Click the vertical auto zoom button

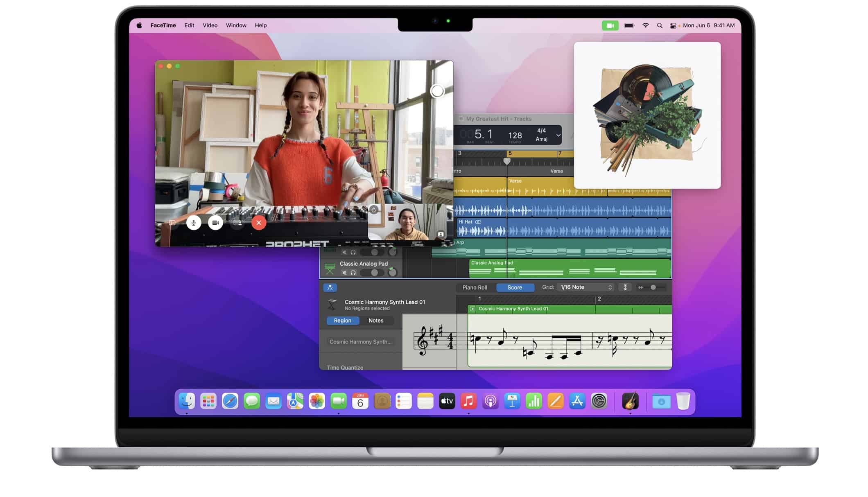point(625,287)
